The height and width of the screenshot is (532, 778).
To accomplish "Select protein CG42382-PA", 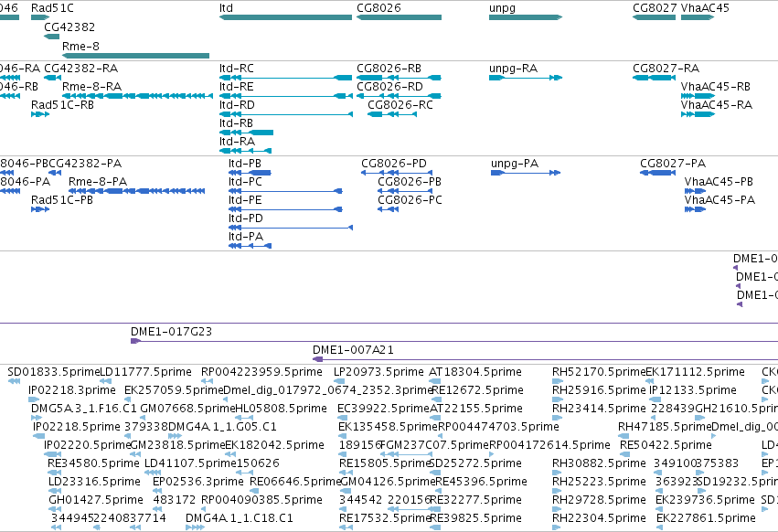I will pos(55,173).
